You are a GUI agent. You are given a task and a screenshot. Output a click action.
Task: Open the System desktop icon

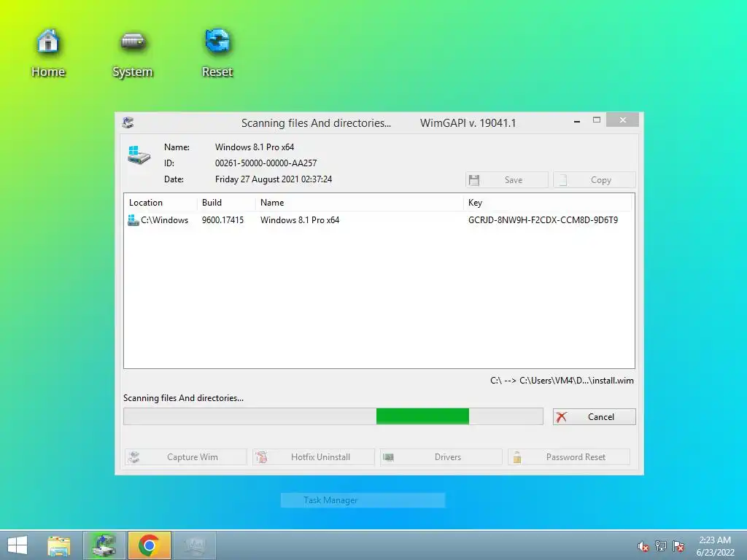[x=133, y=53]
